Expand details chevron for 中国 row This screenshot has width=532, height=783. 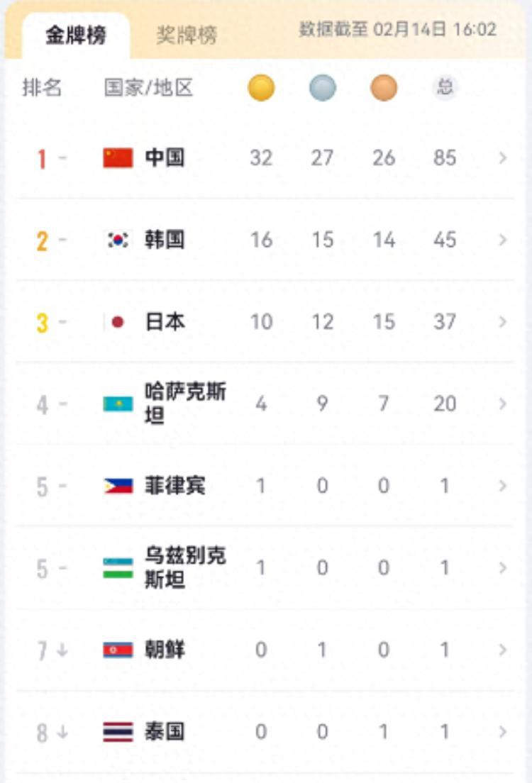point(502,157)
